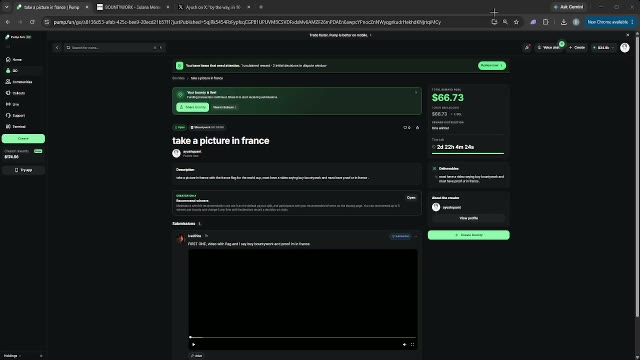The image size is (640, 360).
Task: Click the 'Share bounty' button
Action: [x=192, y=107]
